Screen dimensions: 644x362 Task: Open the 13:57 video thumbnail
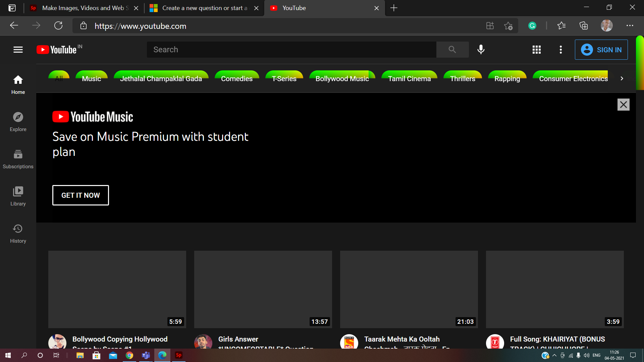tap(263, 289)
